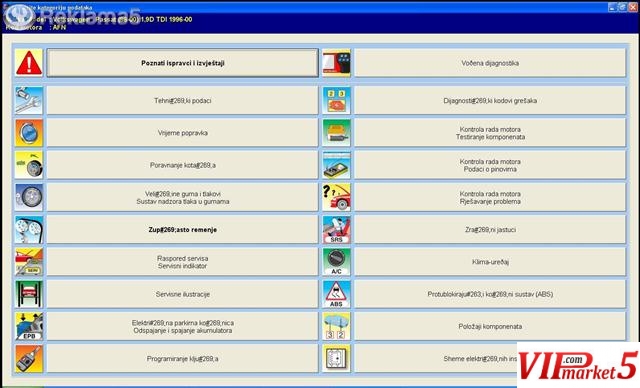Open Veličine guma i tlakovi

tap(182, 197)
